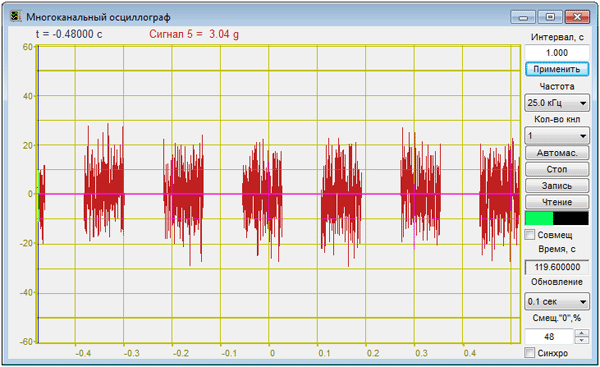This screenshot has width=600, height=367.
Task: Toggle the Синхро checkbox
Action: pos(530,352)
